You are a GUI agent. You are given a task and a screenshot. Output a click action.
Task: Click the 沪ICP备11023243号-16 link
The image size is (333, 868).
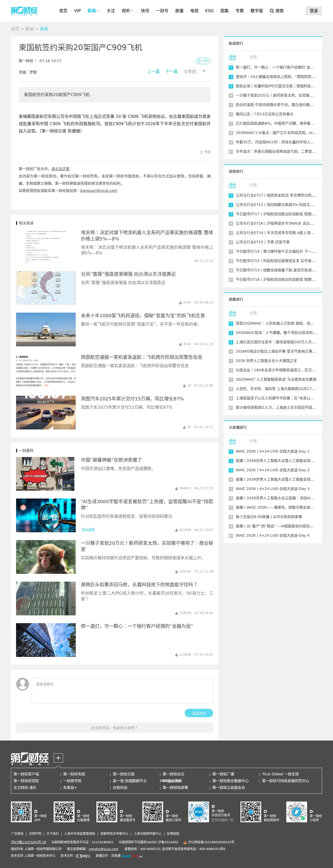(28, 842)
